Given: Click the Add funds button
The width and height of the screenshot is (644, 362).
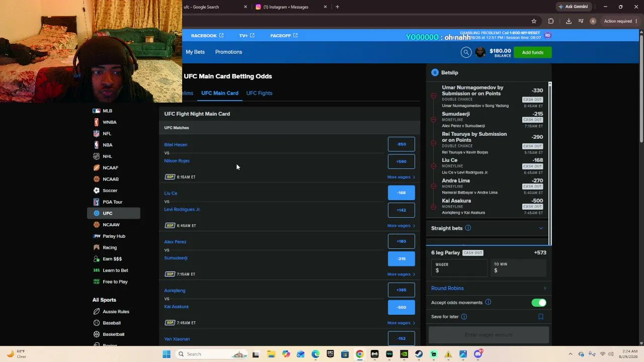Looking at the screenshot, I should [532, 52].
